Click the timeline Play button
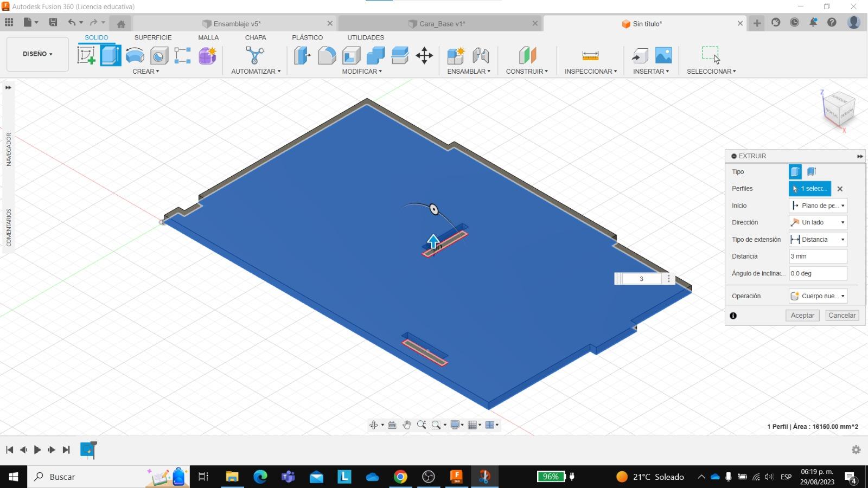The height and width of the screenshot is (488, 868). (x=37, y=450)
